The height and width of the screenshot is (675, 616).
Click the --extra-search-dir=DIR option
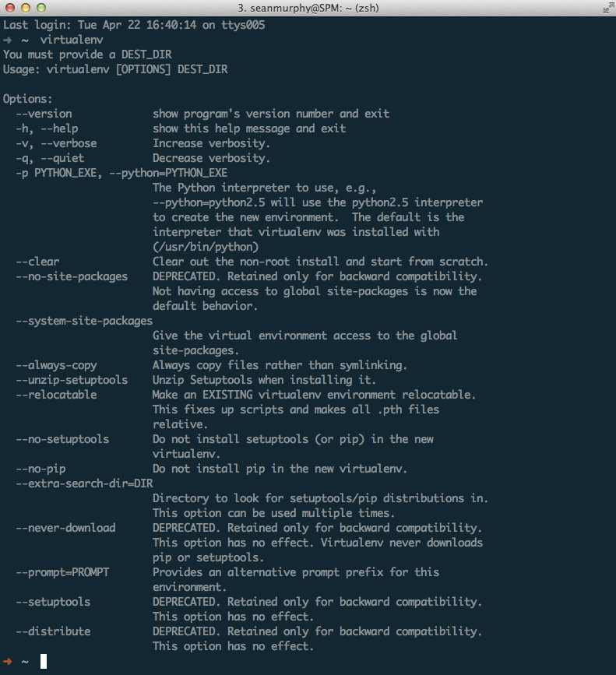(84, 483)
